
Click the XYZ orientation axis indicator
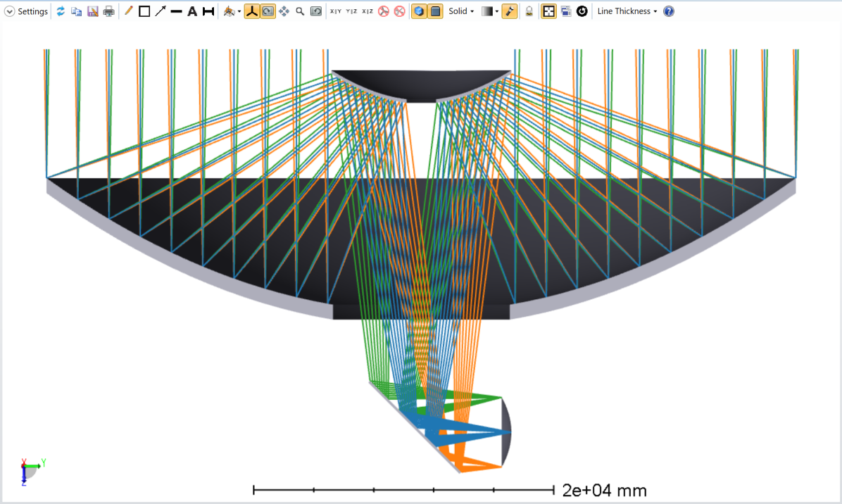click(30, 471)
